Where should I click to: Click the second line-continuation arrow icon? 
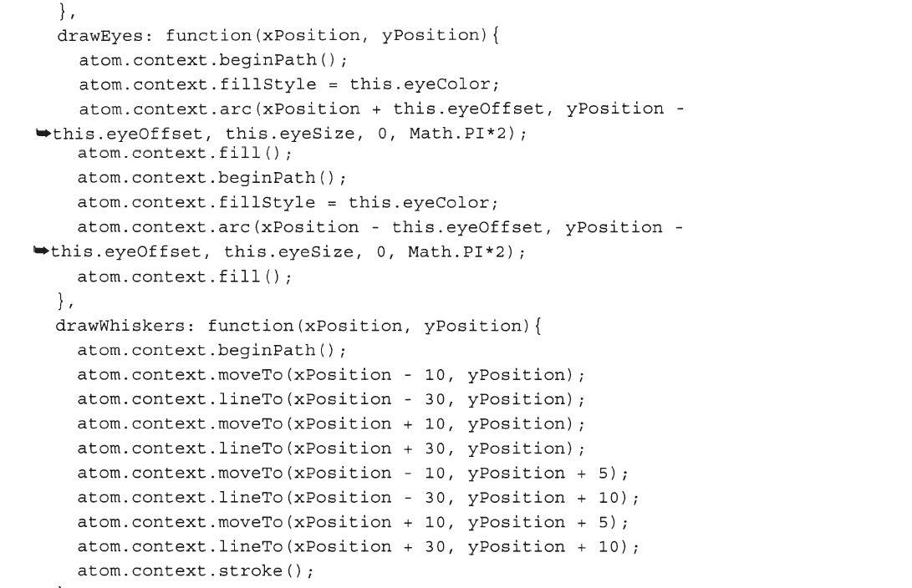(41, 251)
